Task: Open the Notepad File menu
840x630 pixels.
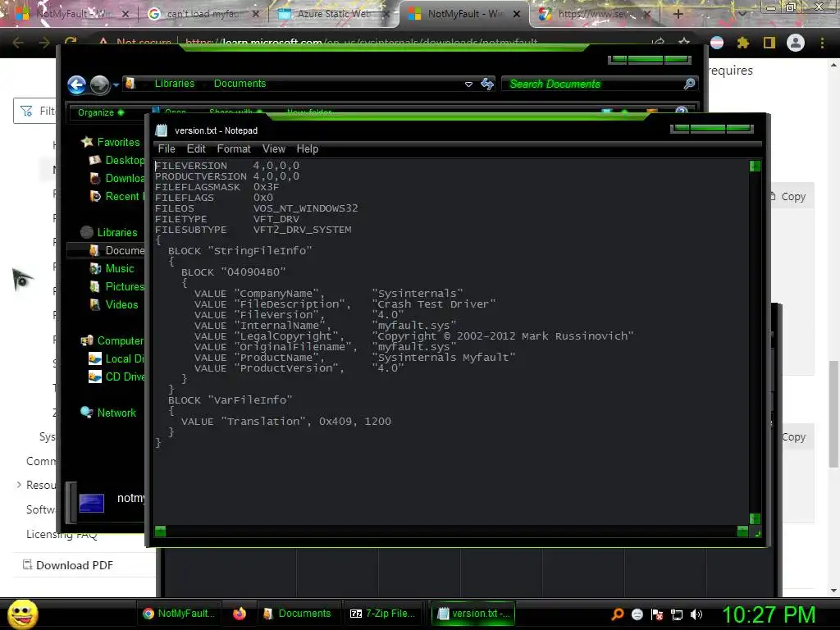Action: 167,149
